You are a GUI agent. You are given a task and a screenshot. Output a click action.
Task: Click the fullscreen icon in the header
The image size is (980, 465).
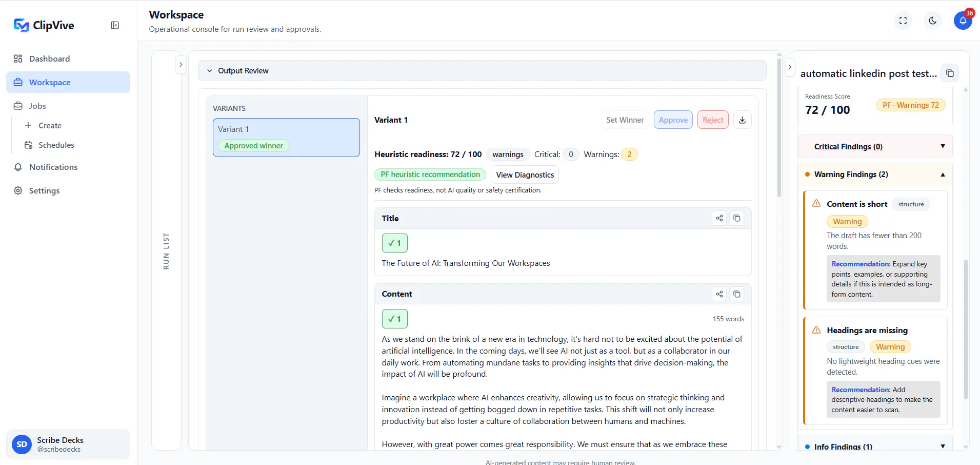point(903,21)
